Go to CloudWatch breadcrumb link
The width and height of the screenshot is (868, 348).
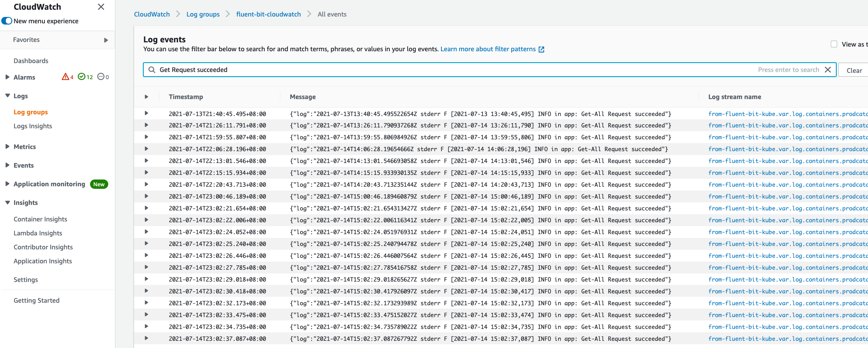[x=152, y=14]
